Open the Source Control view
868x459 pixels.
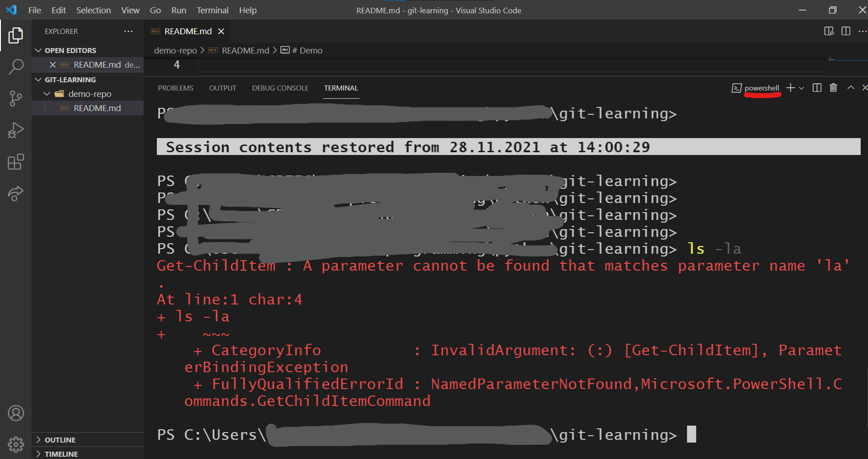[16, 98]
